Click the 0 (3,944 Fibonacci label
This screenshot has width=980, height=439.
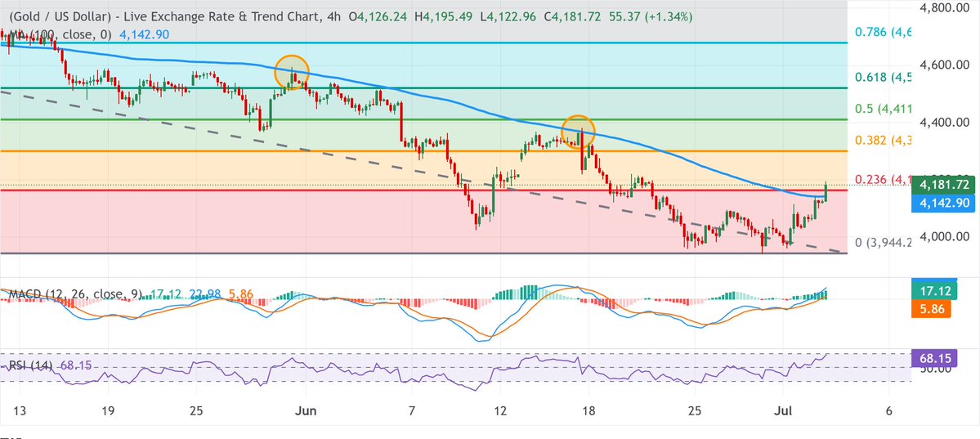[882, 243]
